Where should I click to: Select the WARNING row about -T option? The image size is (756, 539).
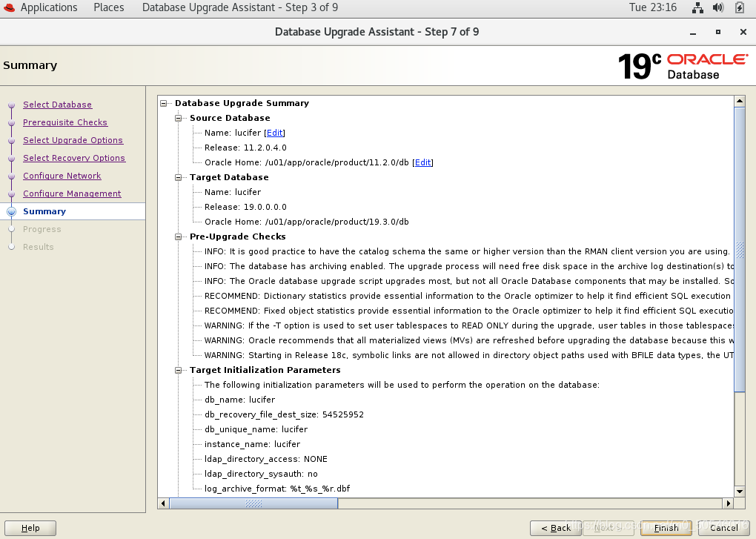click(468, 326)
